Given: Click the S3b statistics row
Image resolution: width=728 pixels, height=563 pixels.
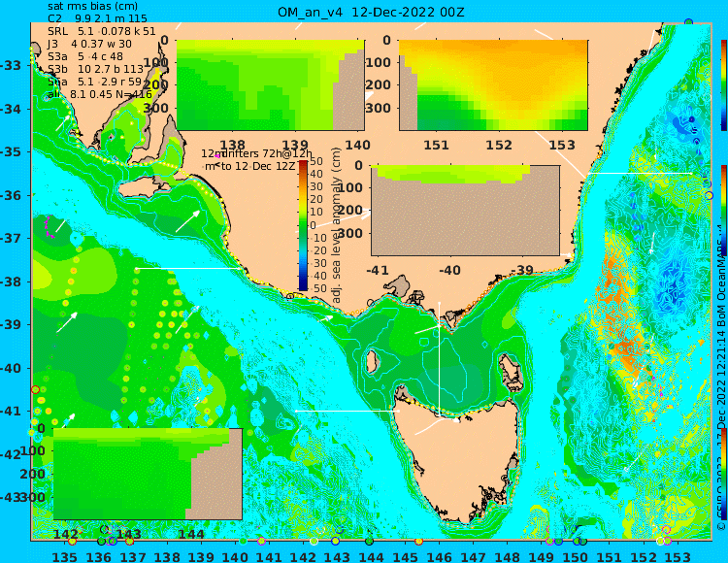Looking at the screenshot, I should [96, 69].
